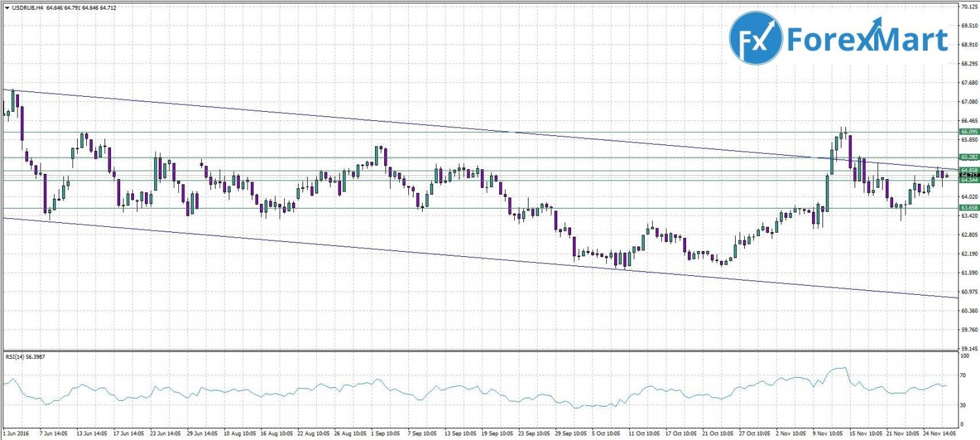
Task: Click the ForexMart brand name text
Action: coord(866,39)
